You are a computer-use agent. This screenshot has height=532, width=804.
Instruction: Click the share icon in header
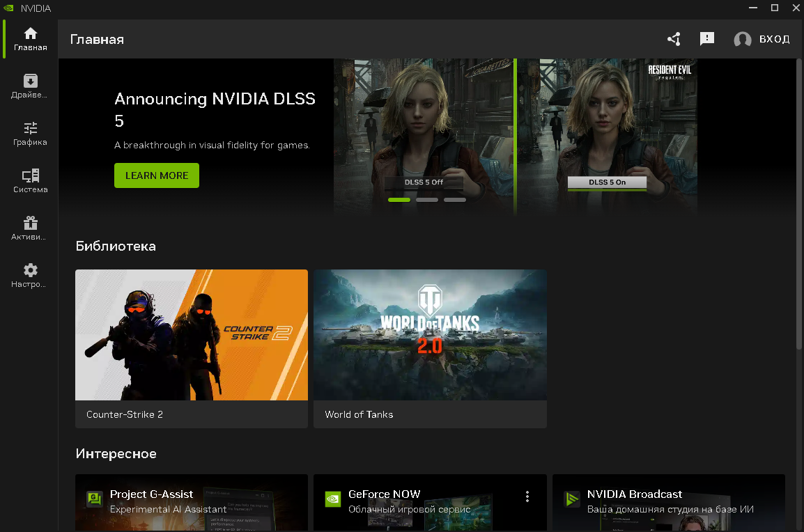coord(674,39)
